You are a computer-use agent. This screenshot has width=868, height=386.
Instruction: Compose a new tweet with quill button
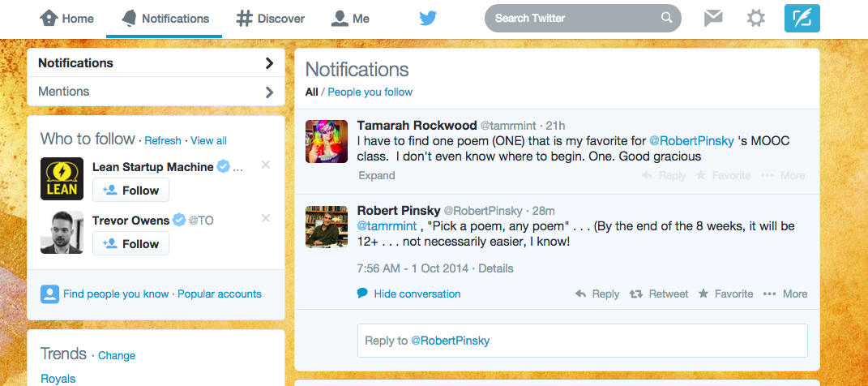click(x=802, y=18)
